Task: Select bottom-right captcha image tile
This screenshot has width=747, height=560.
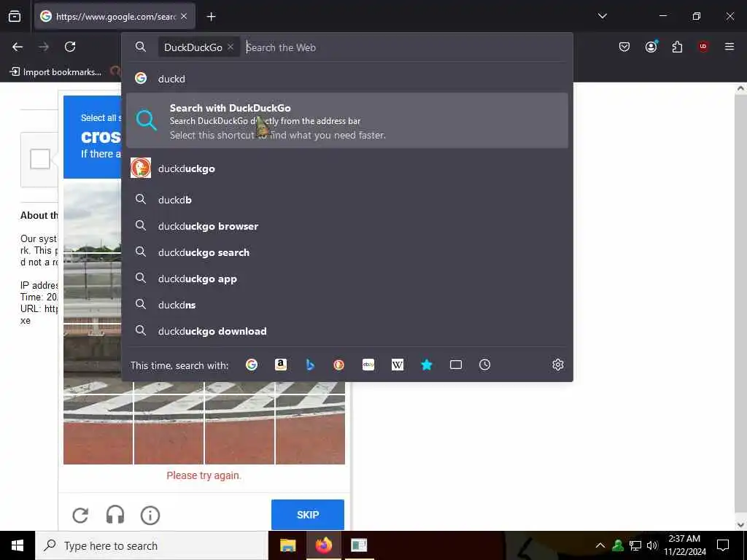Action: coord(311,429)
